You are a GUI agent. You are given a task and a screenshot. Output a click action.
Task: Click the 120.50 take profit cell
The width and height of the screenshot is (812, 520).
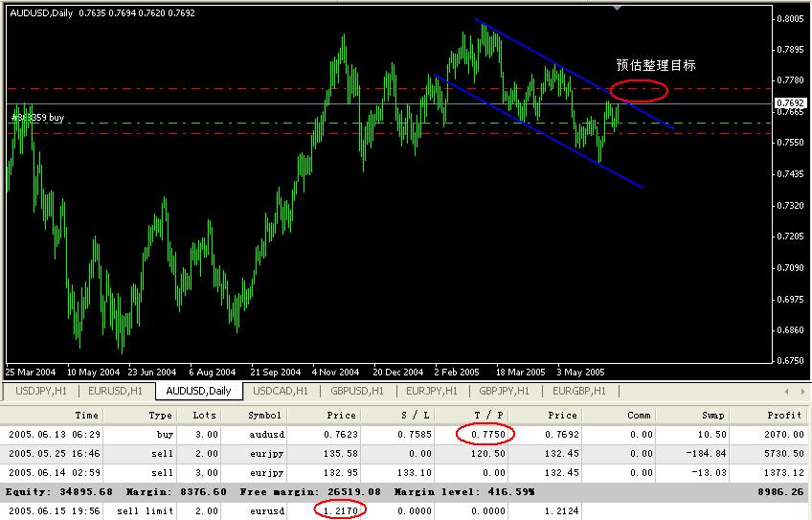pos(488,454)
